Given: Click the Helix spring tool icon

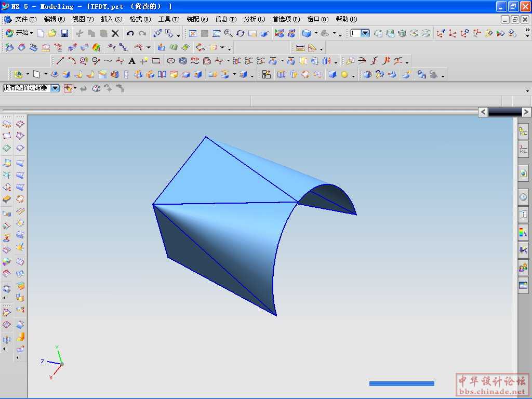Looking at the screenshot, I should tap(183, 61).
